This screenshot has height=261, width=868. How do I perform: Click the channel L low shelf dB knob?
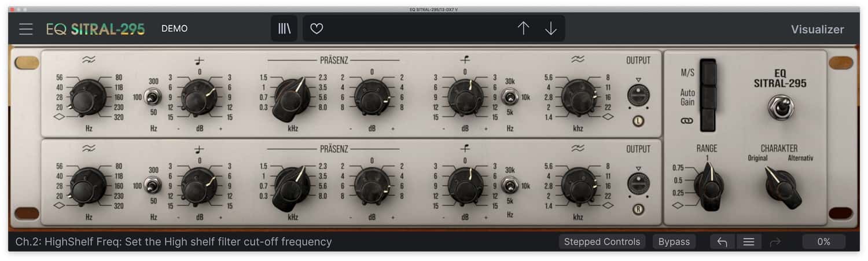pos(199,97)
